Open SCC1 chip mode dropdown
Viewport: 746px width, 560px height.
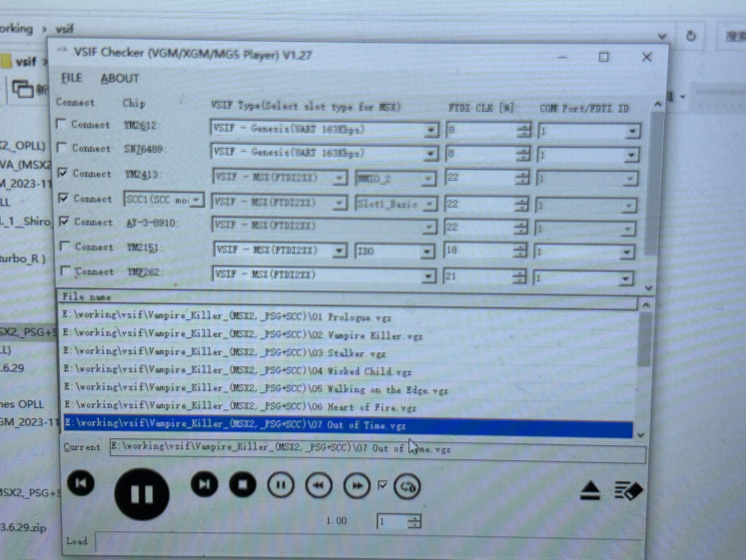[164, 200]
